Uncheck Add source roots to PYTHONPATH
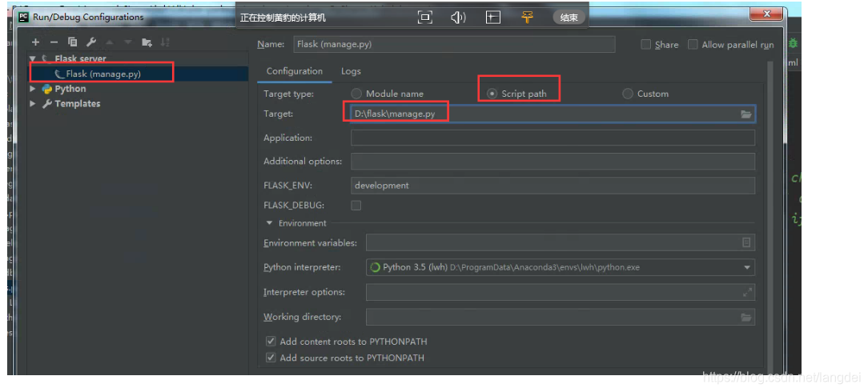868x392 pixels. [271, 358]
